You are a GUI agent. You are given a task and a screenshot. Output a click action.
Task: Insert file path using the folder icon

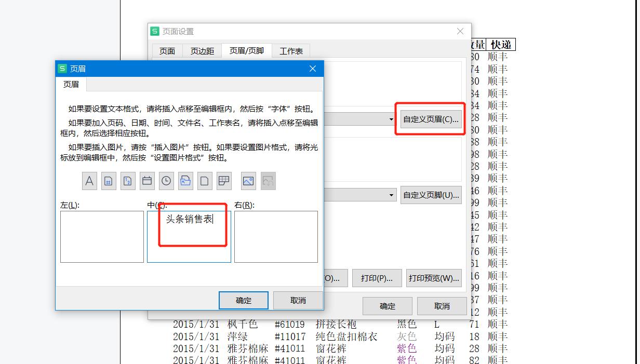[x=185, y=181]
